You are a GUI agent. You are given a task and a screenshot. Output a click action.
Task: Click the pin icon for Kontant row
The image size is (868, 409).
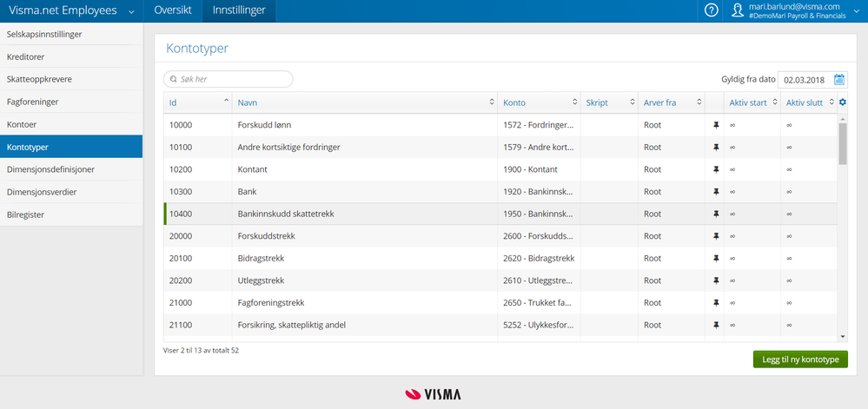point(716,169)
